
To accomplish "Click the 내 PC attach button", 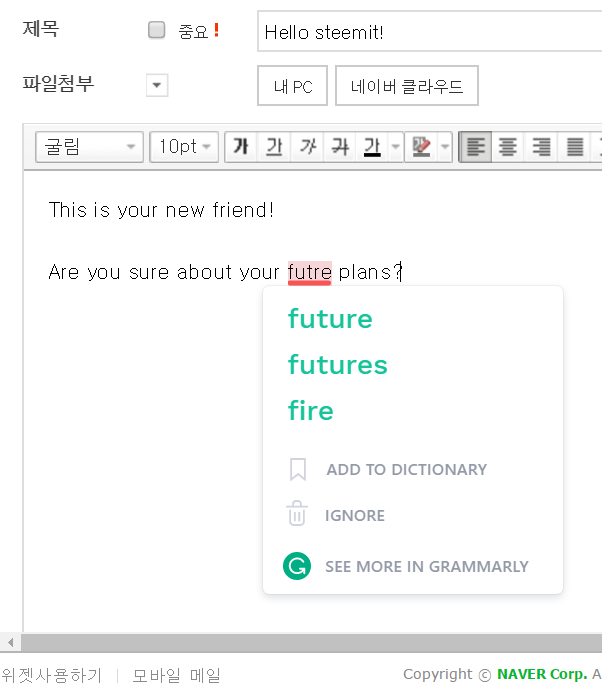I will 293,86.
